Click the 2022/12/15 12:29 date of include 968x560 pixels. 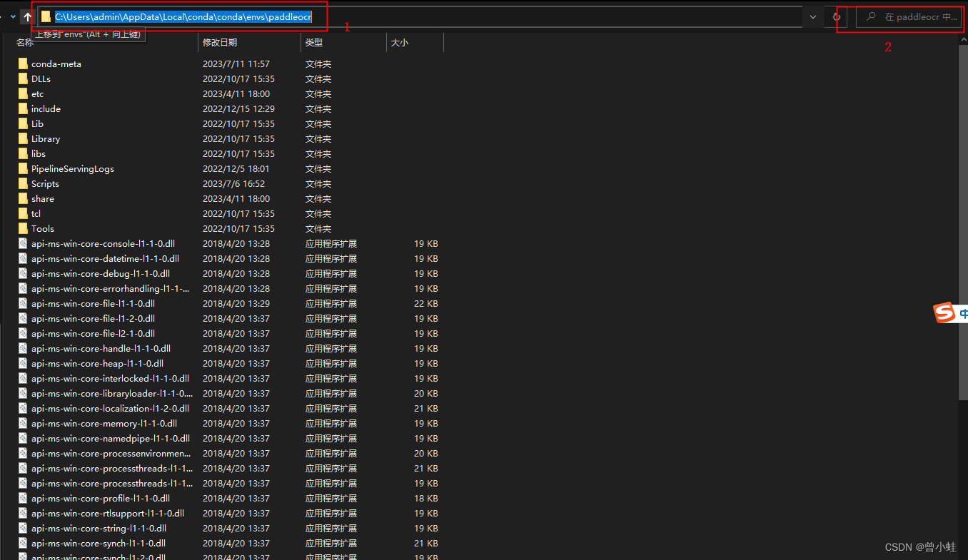click(238, 109)
